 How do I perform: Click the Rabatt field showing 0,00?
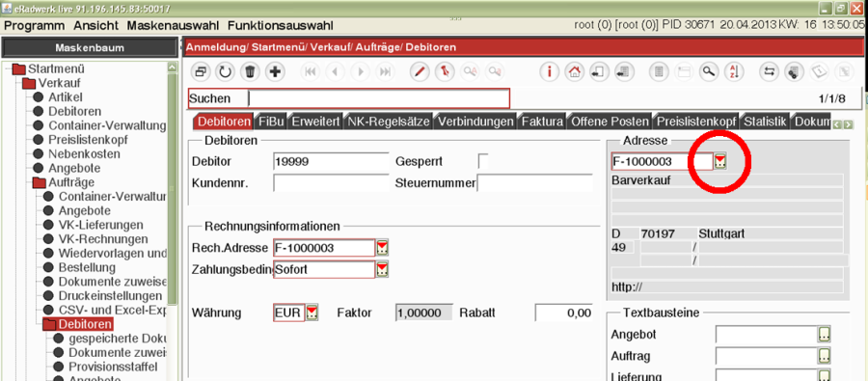[563, 313]
